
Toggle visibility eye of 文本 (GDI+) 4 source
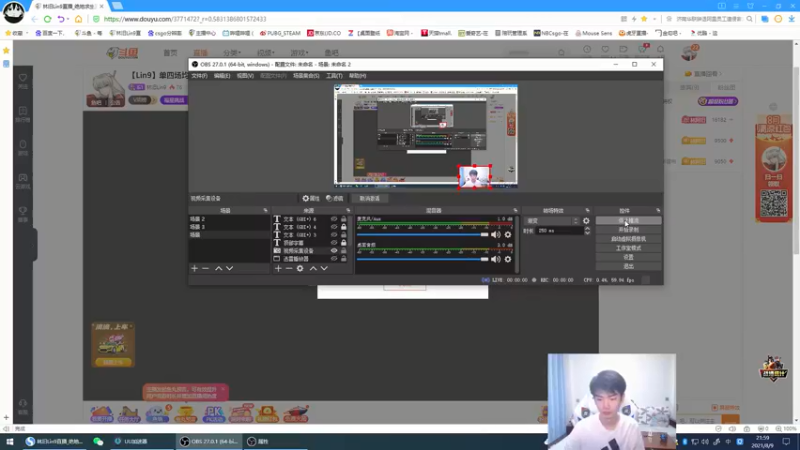334,227
